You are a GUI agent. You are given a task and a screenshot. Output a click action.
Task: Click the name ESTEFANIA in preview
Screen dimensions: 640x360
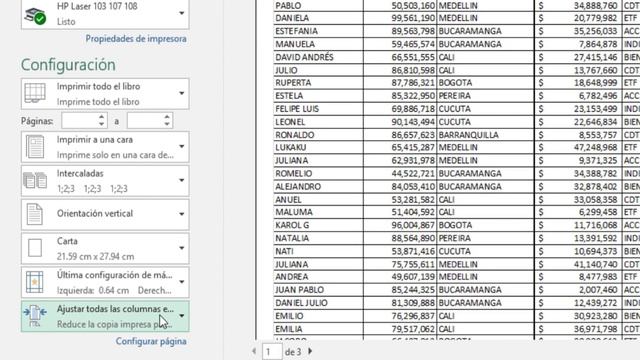tap(296, 31)
